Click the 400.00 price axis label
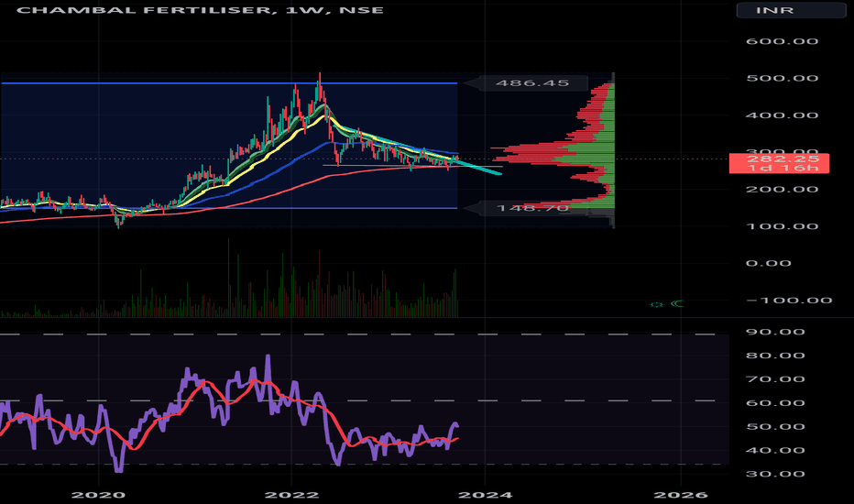Image resolution: width=854 pixels, height=504 pixels. [782, 115]
